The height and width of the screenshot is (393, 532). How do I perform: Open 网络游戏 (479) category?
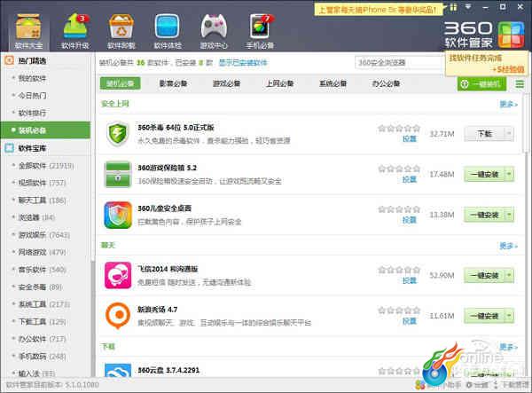(42, 252)
